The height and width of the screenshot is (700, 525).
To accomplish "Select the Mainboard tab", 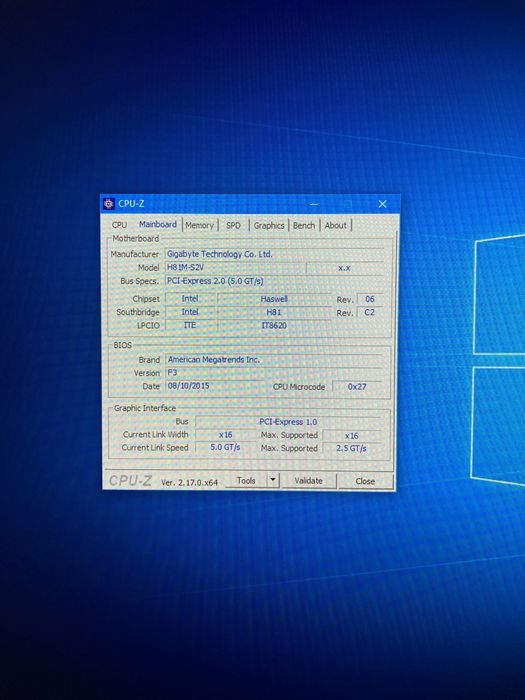I will 158,225.
